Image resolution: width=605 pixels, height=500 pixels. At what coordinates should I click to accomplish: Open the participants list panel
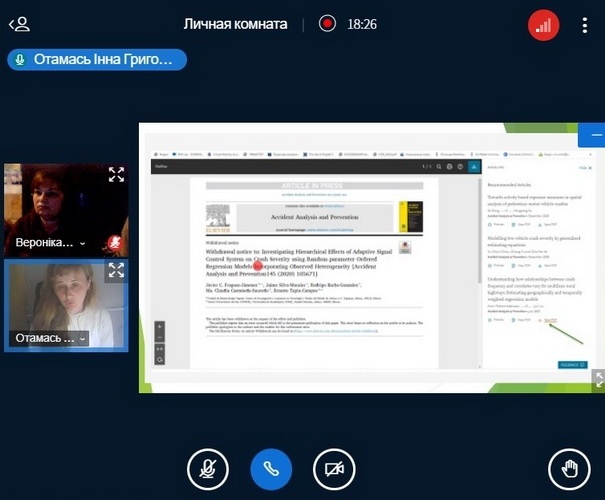[19, 24]
